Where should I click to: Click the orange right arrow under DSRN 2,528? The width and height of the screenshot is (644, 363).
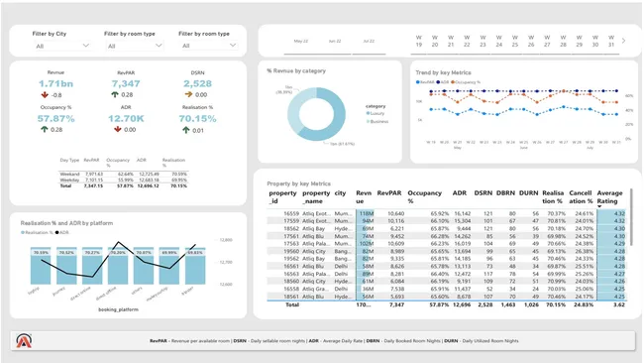(x=188, y=94)
